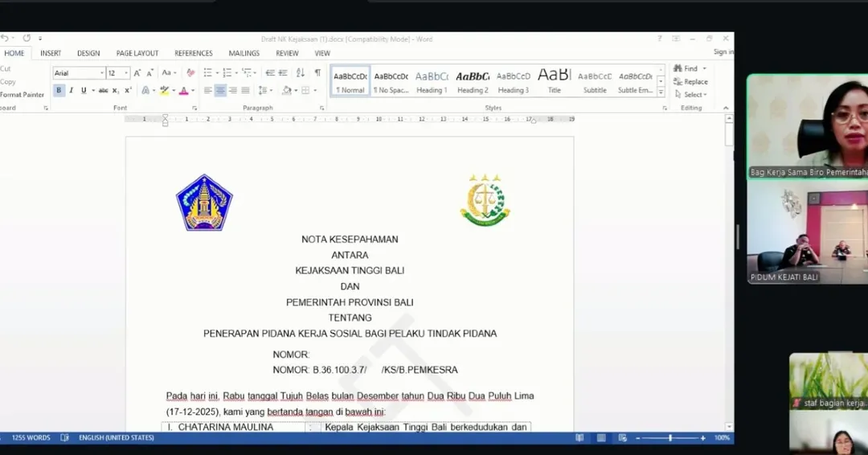Image resolution: width=868 pixels, height=455 pixels.
Task: Click the Replace button in Editing
Action: [x=691, y=81]
